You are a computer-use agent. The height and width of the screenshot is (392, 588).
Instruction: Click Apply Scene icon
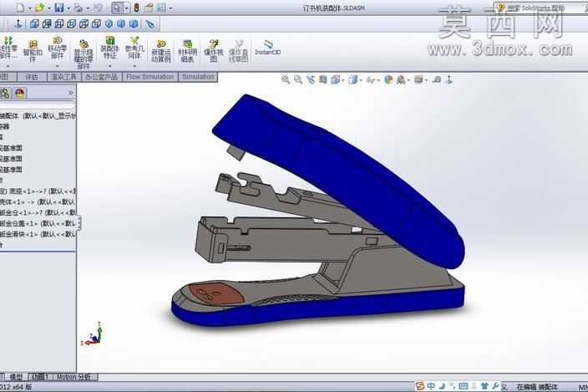pos(401,79)
